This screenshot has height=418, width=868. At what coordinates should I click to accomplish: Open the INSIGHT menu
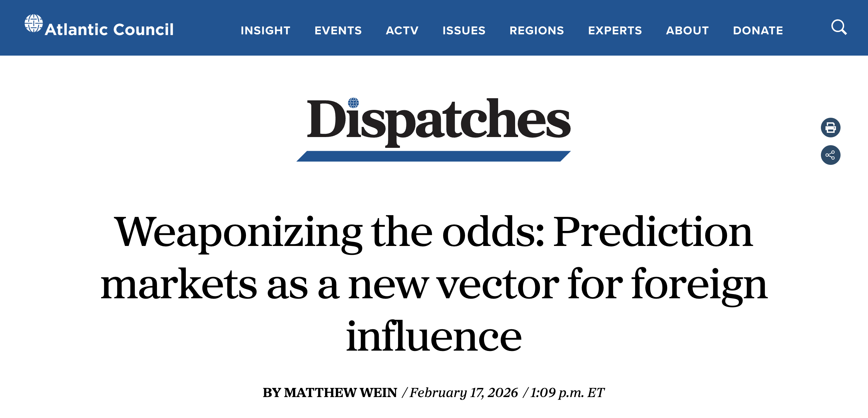[x=265, y=30]
